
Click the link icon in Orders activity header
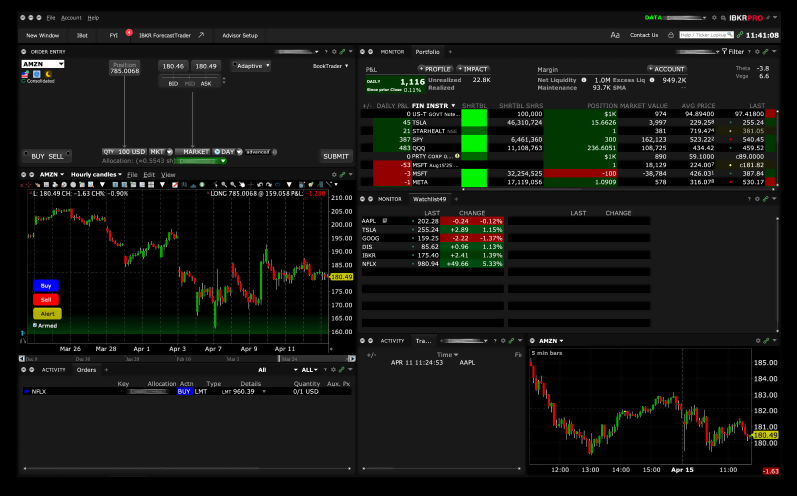click(342, 370)
